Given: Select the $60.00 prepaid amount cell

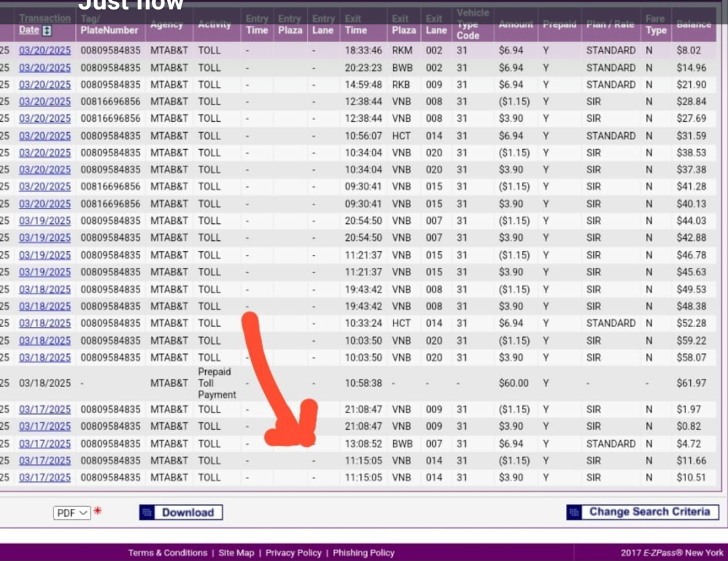Looking at the screenshot, I should pos(513,383).
